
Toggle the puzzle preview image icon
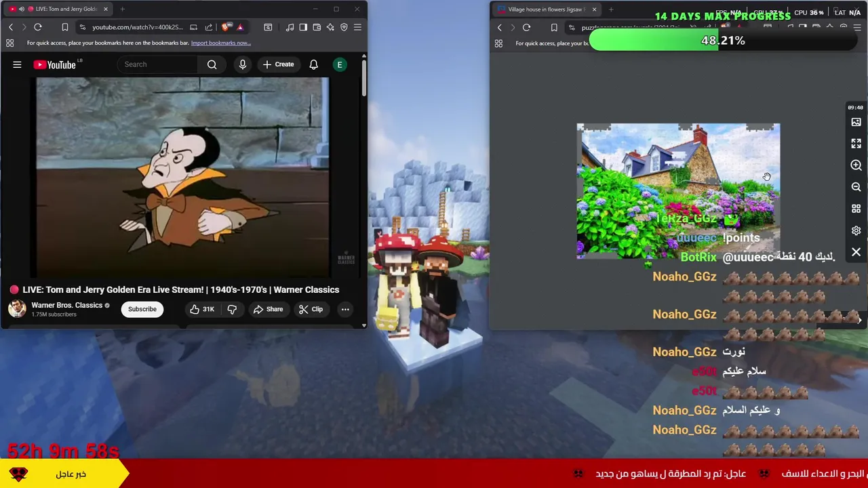(x=856, y=122)
